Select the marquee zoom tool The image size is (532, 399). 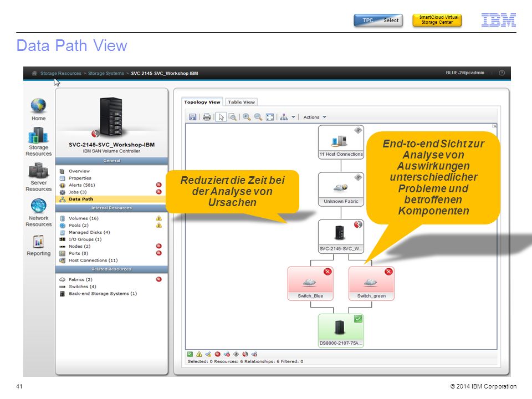[x=232, y=117]
